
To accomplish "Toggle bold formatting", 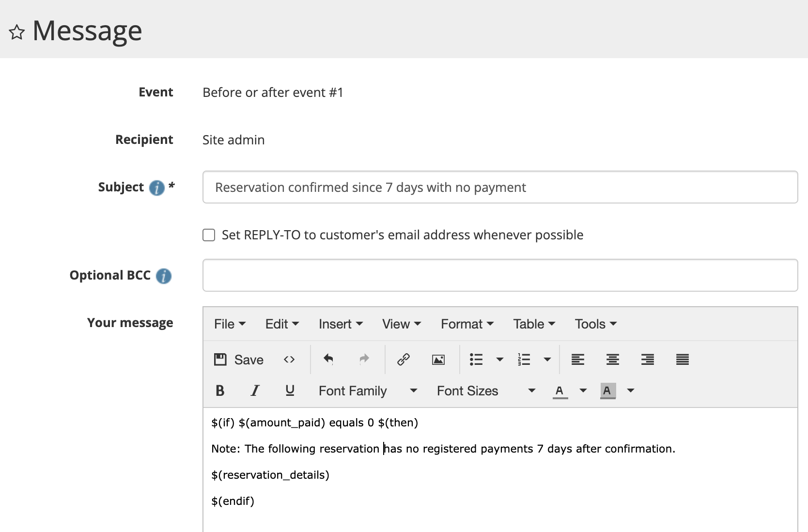I will click(220, 391).
